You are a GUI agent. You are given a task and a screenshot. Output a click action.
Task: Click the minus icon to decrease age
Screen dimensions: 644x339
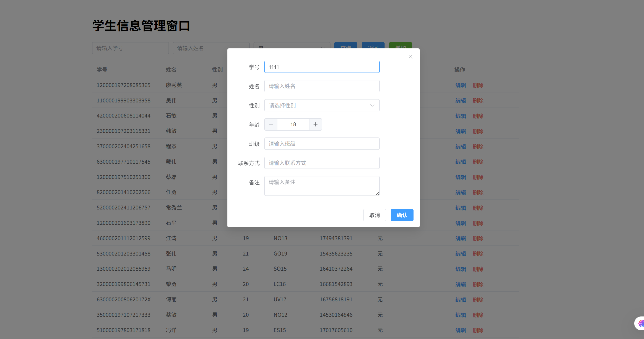pos(271,124)
